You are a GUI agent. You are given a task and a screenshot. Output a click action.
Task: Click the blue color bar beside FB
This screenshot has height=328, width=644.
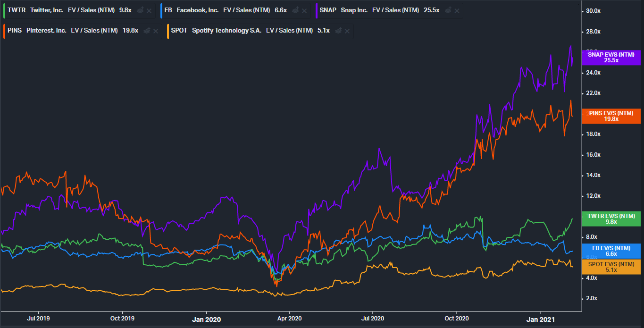click(x=161, y=10)
